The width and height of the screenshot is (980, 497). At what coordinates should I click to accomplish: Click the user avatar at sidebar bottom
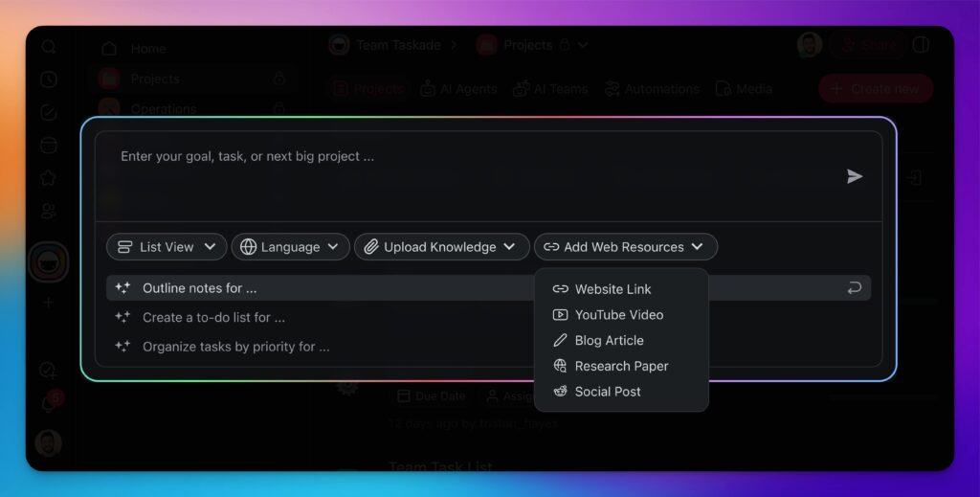48,443
